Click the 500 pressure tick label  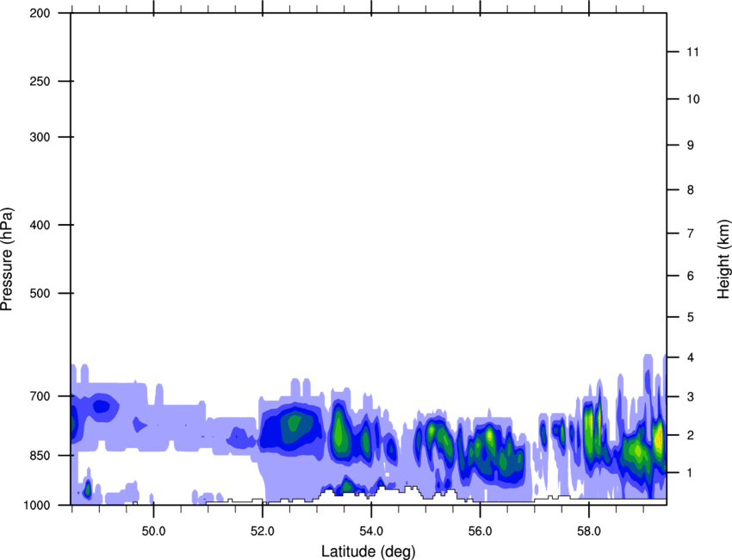pos(40,293)
